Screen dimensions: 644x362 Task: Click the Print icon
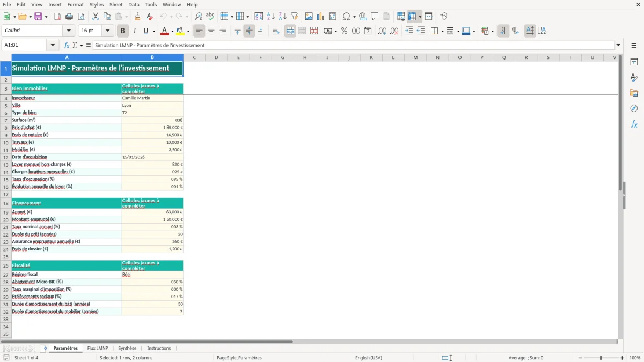tap(68, 17)
